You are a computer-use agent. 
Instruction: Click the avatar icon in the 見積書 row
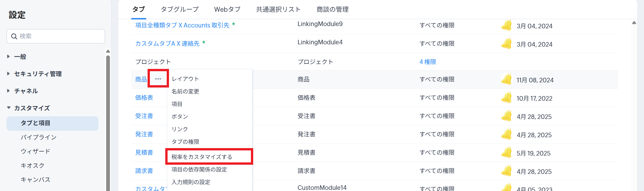pos(506,152)
